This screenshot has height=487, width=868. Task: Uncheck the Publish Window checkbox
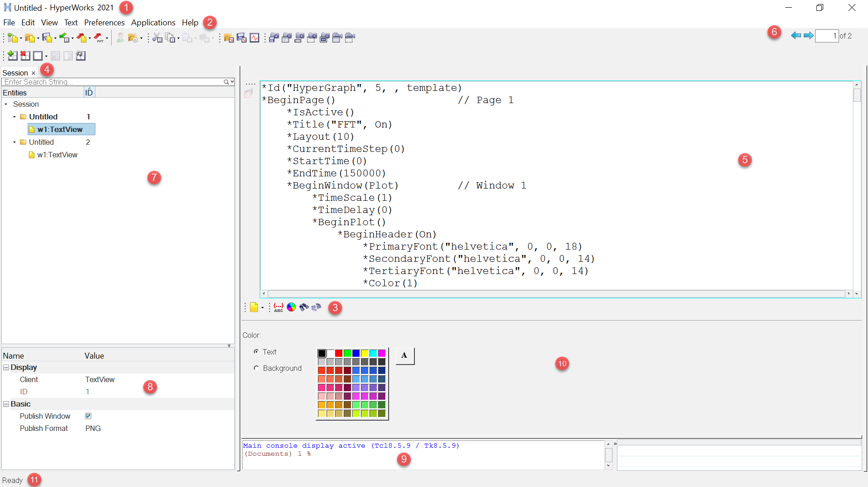[88, 416]
